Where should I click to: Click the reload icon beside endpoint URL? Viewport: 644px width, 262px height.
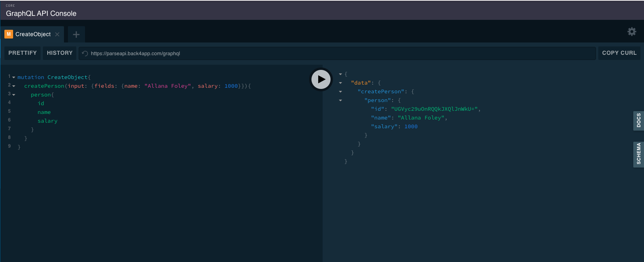point(85,54)
